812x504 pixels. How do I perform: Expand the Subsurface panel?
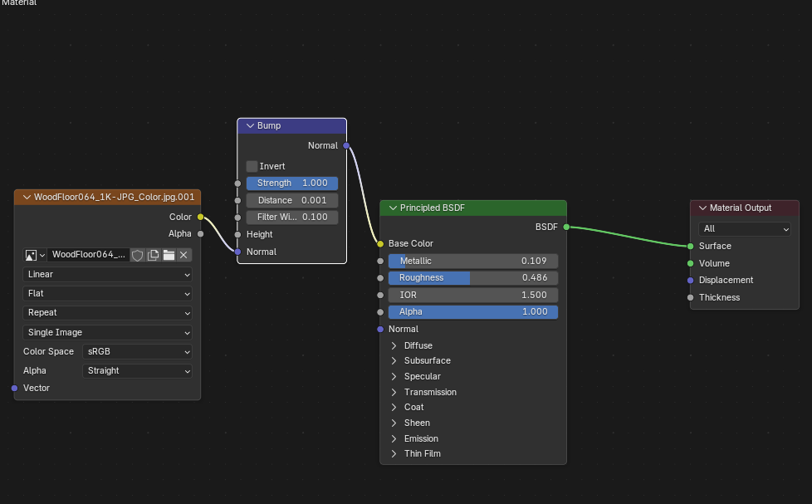[x=394, y=360]
